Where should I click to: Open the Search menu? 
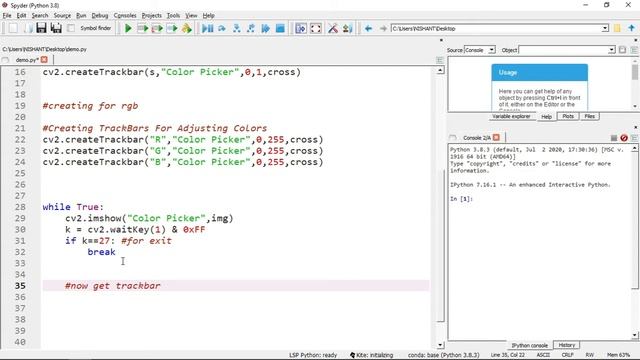[x=40, y=16]
